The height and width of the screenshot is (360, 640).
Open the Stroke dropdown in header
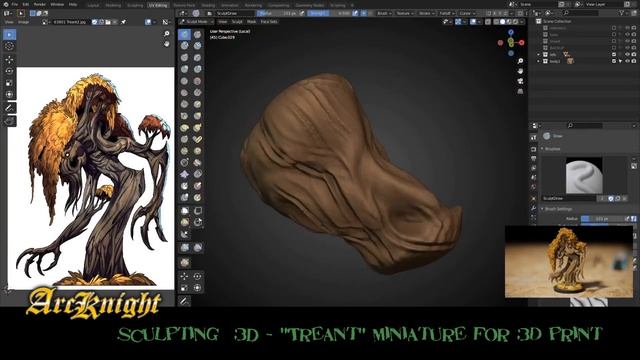tap(427, 13)
